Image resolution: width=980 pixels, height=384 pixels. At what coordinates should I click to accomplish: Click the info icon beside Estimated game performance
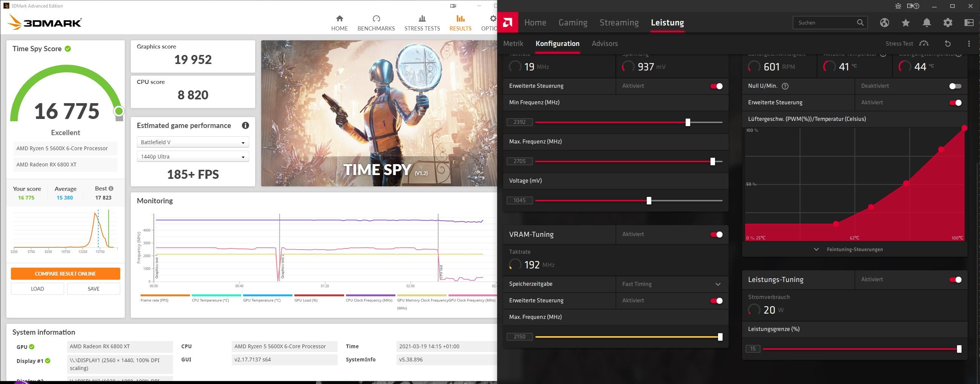(x=245, y=125)
